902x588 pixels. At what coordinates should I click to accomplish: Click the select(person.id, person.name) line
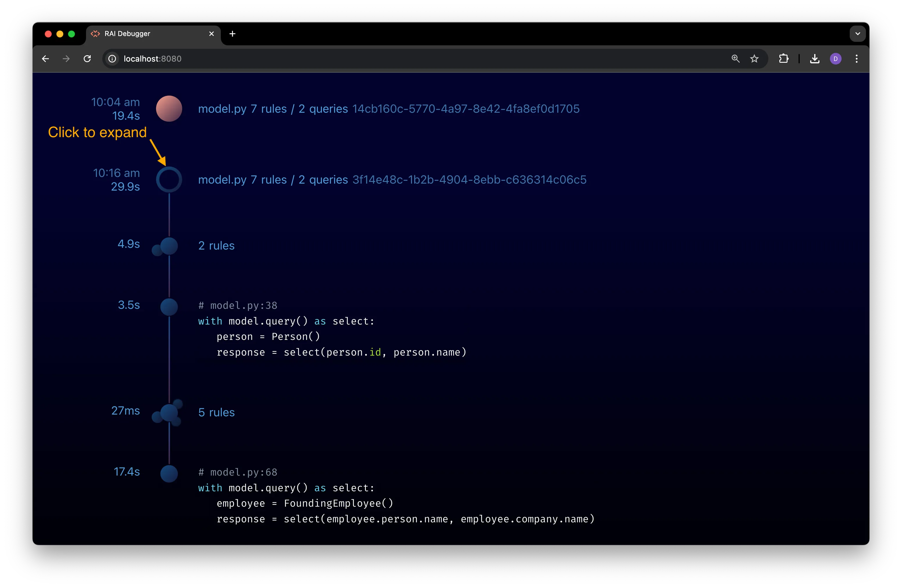tap(341, 352)
